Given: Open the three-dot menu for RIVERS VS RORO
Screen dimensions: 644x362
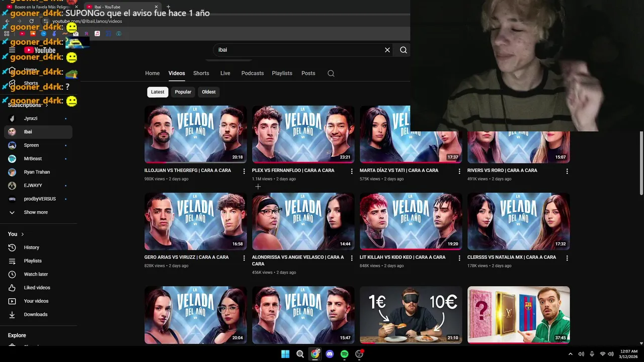Looking at the screenshot, I should tap(567, 171).
